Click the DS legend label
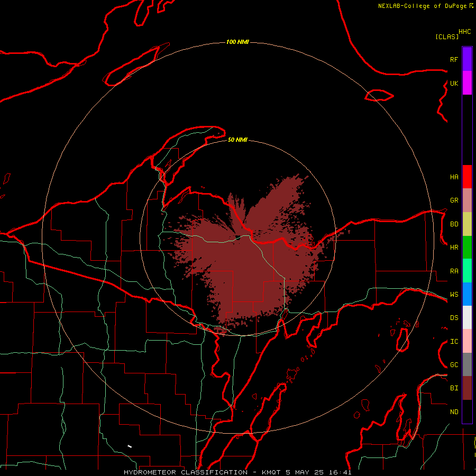The width and height of the screenshot is (476, 476). (454, 317)
